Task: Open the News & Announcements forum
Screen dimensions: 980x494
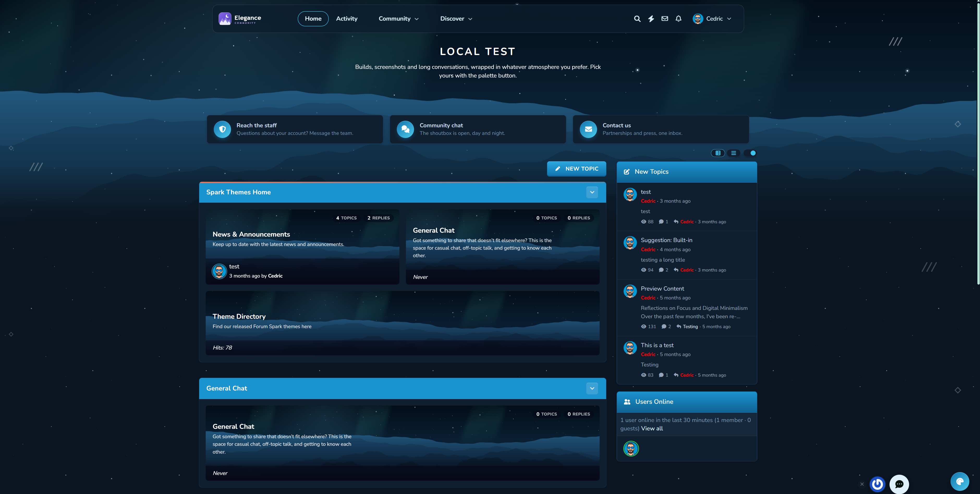Action: (x=251, y=234)
